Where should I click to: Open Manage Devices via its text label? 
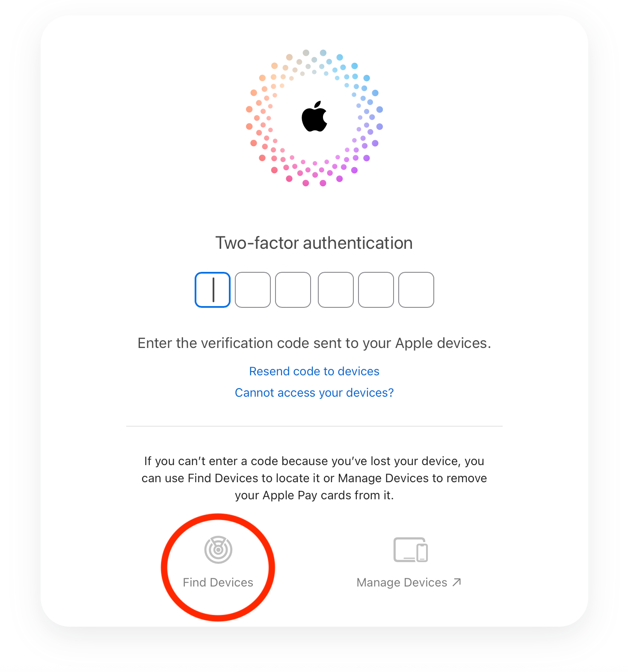[x=402, y=582]
